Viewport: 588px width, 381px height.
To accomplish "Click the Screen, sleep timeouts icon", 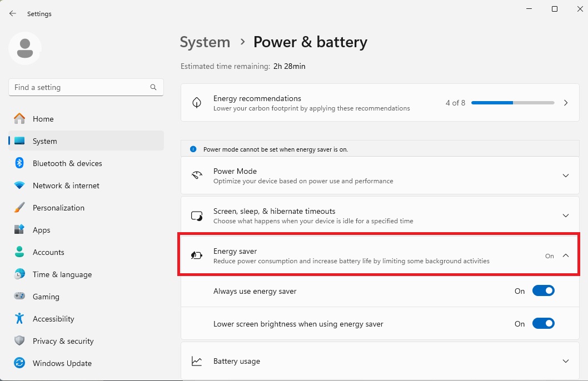I will point(197,216).
